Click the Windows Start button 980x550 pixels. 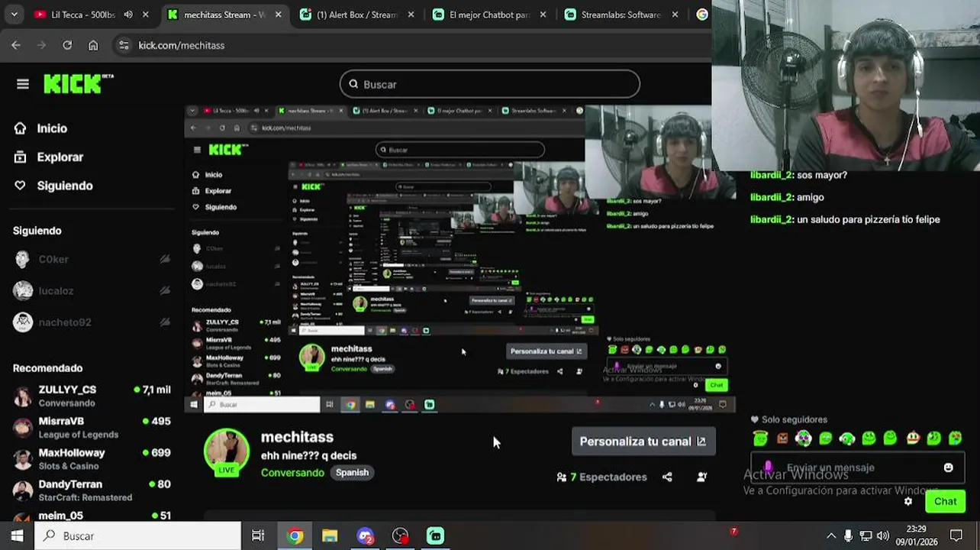(x=17, y=535)
